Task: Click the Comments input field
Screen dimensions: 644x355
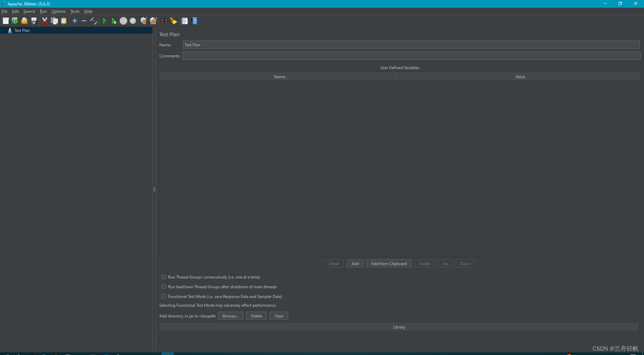Action: tap(412, 56)
